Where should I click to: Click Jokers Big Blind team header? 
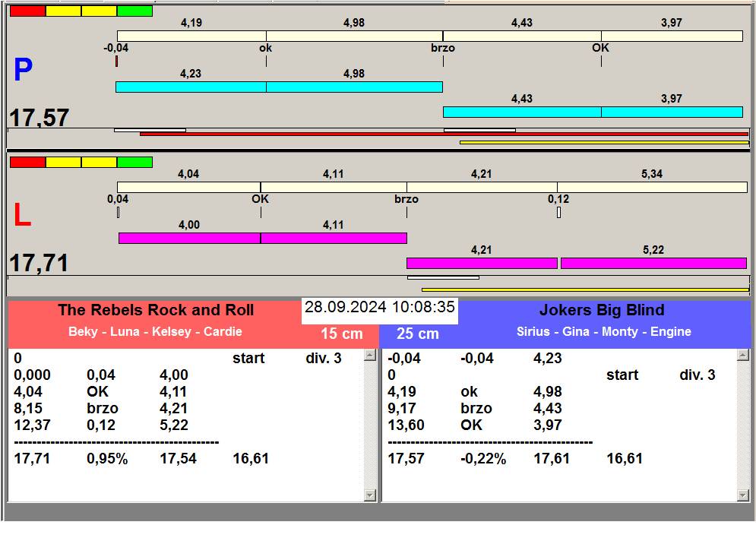point(602,310)
